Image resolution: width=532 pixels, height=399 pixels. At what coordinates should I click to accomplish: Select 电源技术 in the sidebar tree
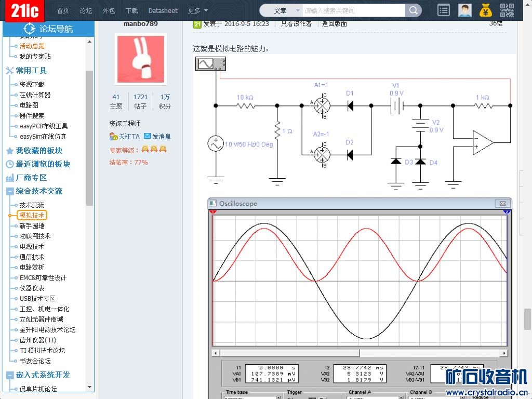click(32, 246)
